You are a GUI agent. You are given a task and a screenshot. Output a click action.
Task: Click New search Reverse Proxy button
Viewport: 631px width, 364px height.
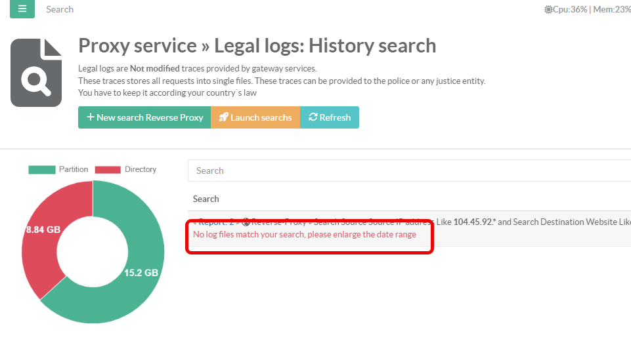click(x=144, y=117)
